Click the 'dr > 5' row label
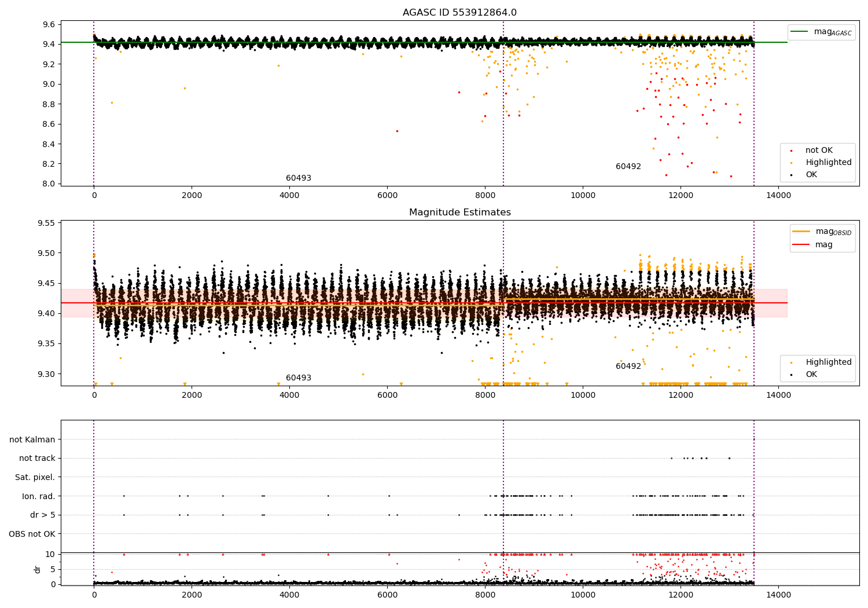The width and height of the screenshot is (868, 608). [x=43, y=515]
